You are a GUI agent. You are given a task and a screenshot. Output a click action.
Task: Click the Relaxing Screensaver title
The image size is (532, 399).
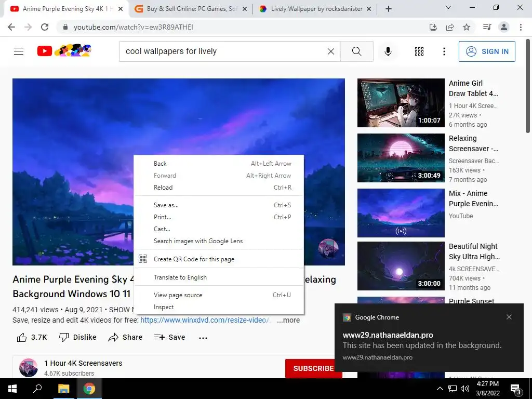[x=473, y=143]
